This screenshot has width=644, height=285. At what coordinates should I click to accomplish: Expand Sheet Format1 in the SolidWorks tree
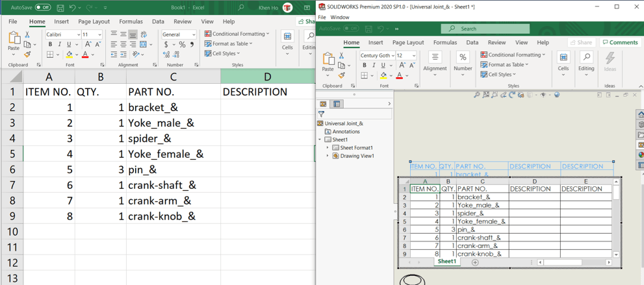click(x=328, y=147)
